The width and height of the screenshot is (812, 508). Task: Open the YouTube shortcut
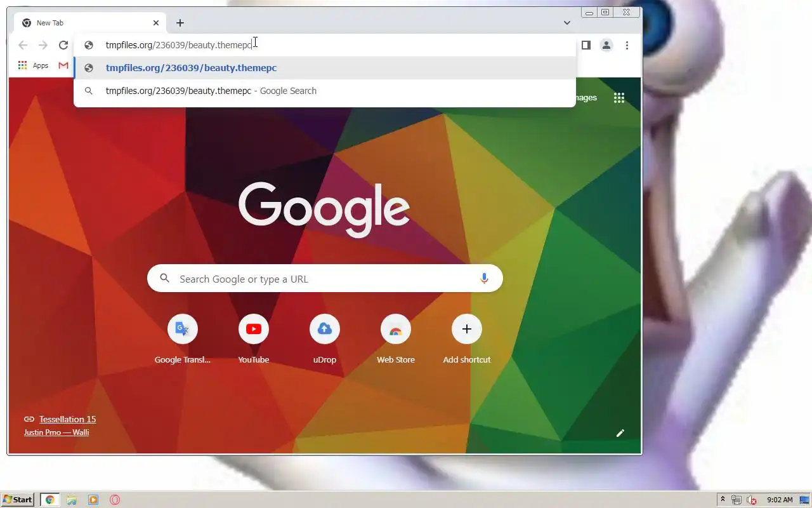tap(254, 340)
